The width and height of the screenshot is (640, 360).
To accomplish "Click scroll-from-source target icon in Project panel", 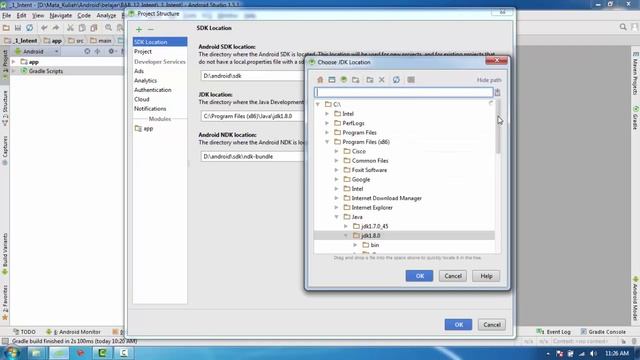I will 87,51.
